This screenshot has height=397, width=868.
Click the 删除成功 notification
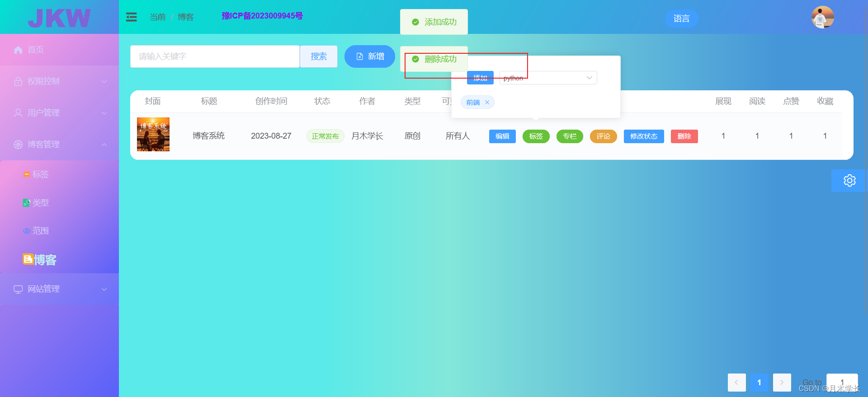434,59
